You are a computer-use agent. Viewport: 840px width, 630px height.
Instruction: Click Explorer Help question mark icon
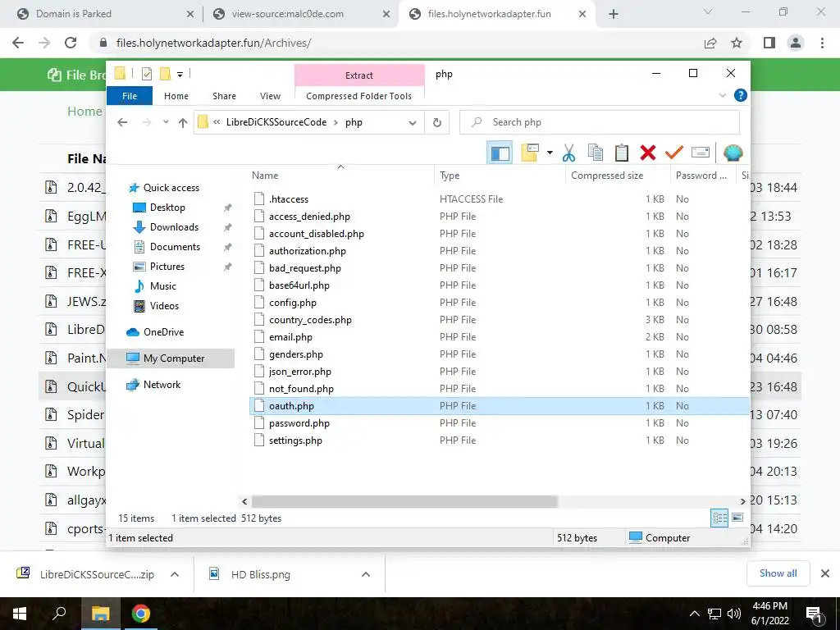pos(741,95)
